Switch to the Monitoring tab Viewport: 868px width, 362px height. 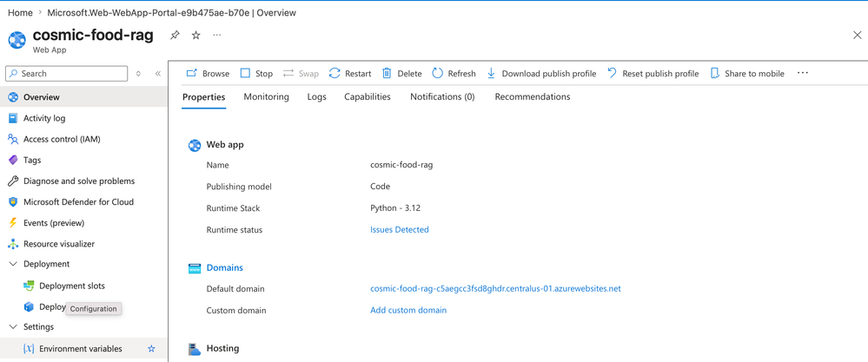pos(266,96)
